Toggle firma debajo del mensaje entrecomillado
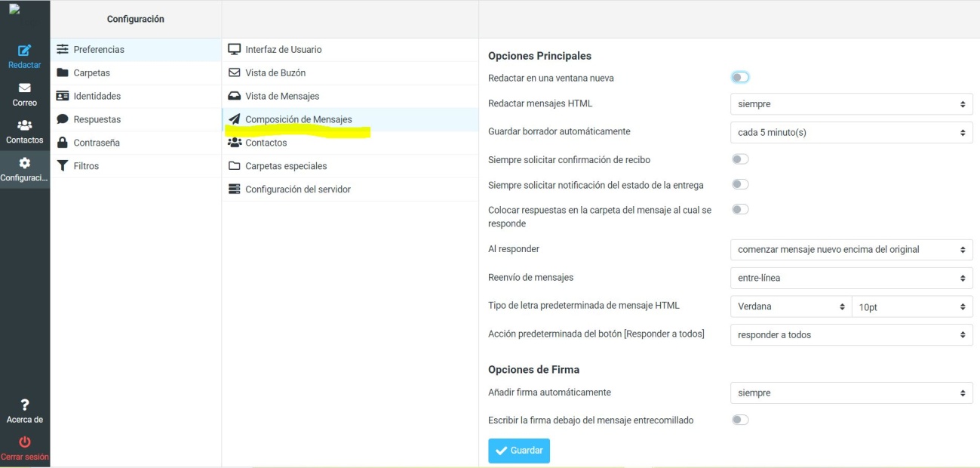980x468 pixels. coord(740,420)
